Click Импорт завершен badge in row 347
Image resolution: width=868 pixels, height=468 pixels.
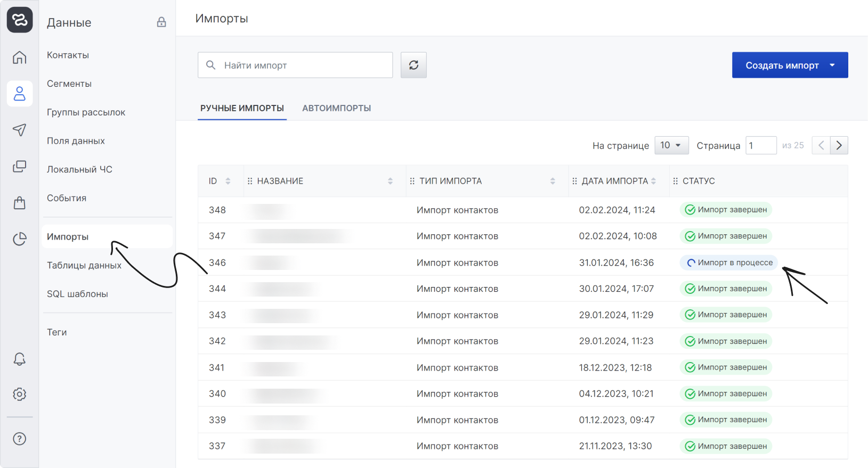click(x=726, y=236)
